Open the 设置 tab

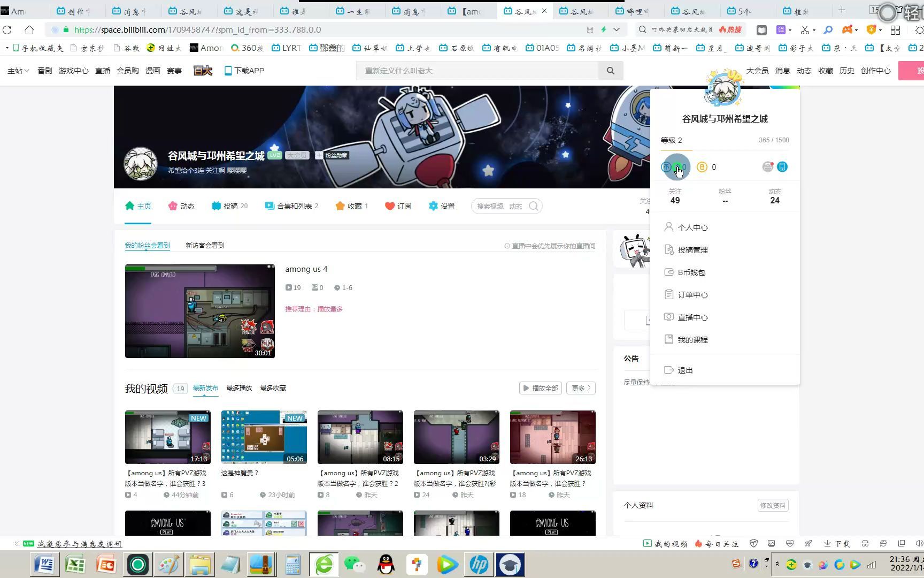(x=442, y=206)
